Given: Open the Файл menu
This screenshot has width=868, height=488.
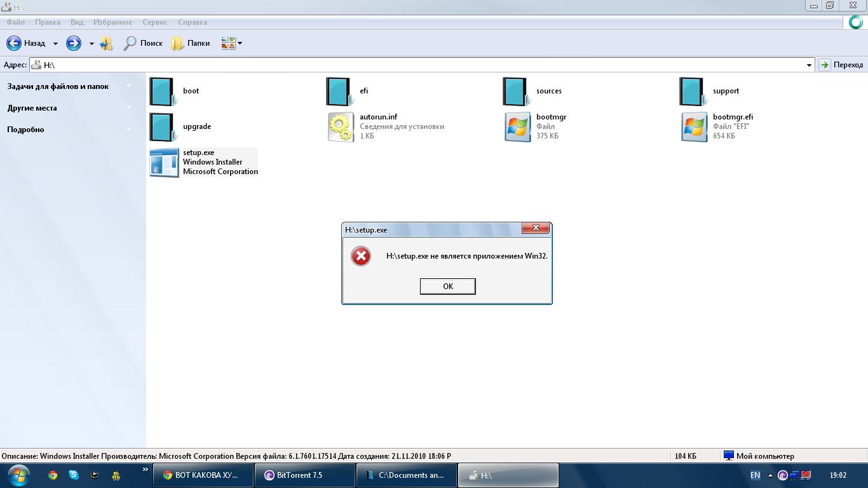Looking at the screenshot, I should pyautogui.click(x=16, y=22).
